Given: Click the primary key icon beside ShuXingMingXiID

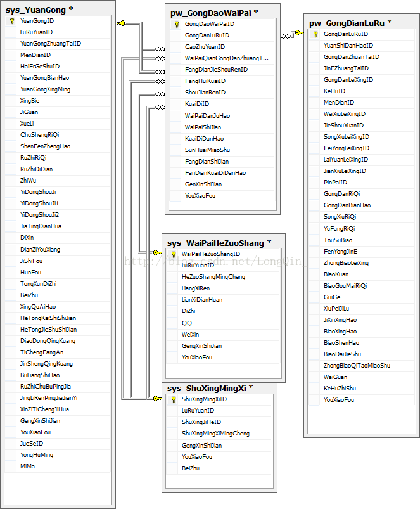Looking at the screenshot, I should [x=174, y=399].
